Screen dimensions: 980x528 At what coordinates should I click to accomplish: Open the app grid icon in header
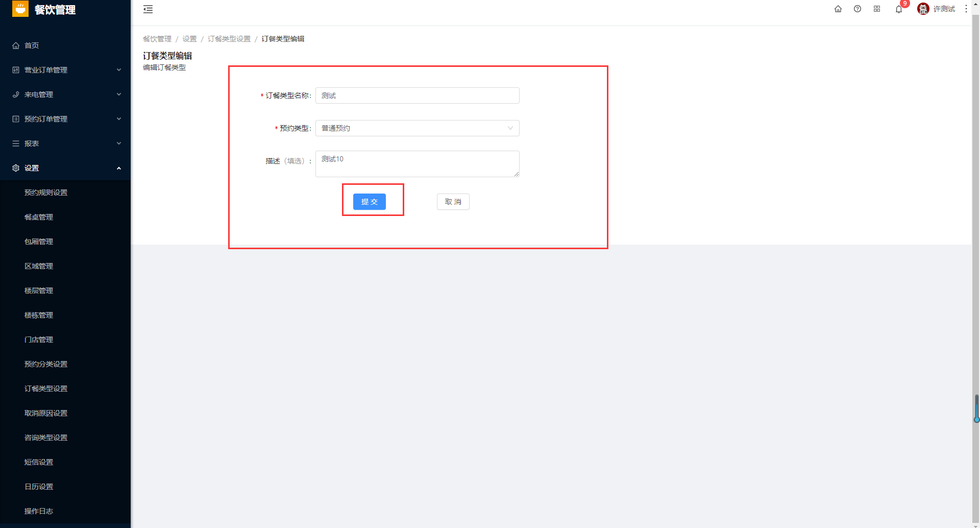click(x=877, y=9)
